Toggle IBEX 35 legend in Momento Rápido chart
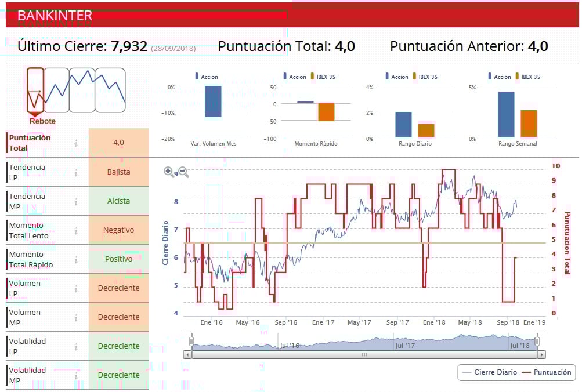 coord(323,77)
